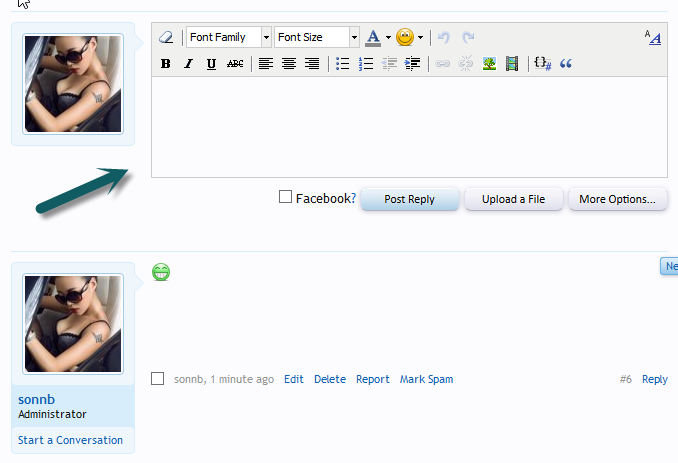Click the Upload a File button

[514, 199]
